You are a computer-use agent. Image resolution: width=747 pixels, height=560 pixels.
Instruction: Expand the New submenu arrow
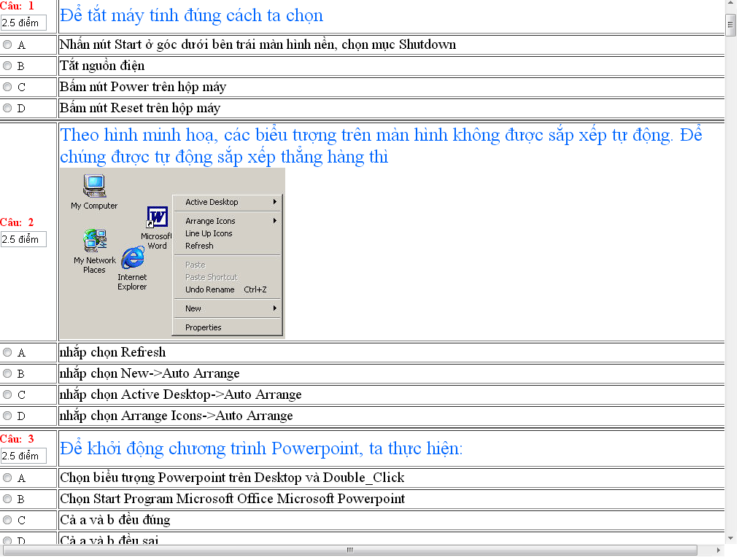pos(275,308)
